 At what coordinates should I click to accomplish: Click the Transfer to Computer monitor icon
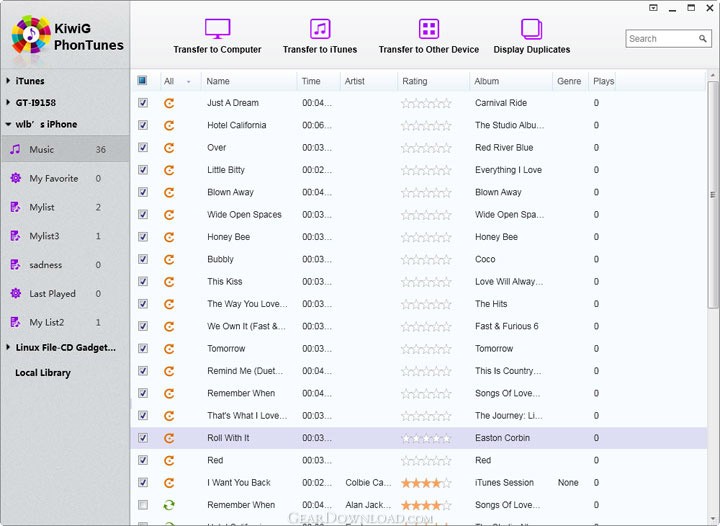pyautogui.click(x=217, y=29)
